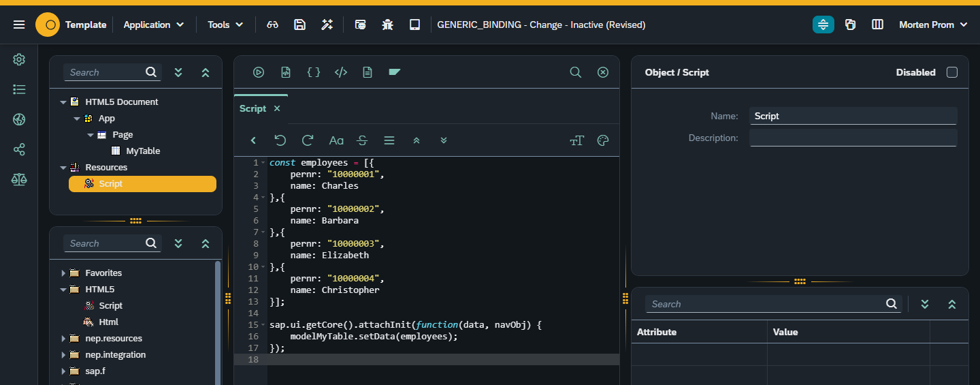
Task: Click the Aa match case icon
Action: point(336,140)
